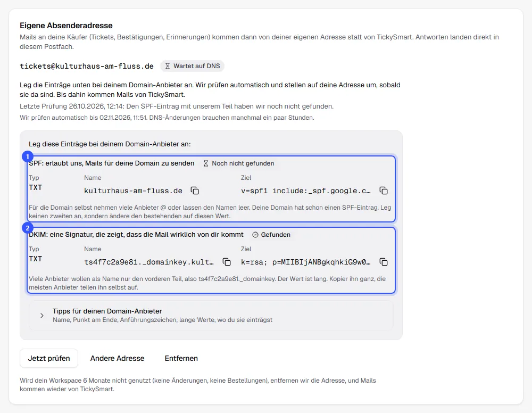Select the SPF value v=spf1 include text
Image resolution: width=532 pixels, height=413 pixels.
point(306,191)
